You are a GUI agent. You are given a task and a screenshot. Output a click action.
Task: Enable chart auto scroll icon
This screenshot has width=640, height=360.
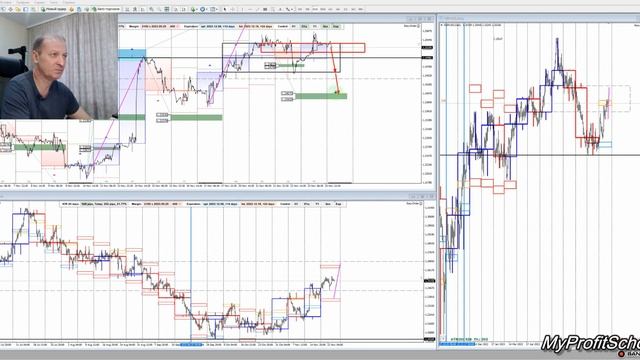[176, 9]
